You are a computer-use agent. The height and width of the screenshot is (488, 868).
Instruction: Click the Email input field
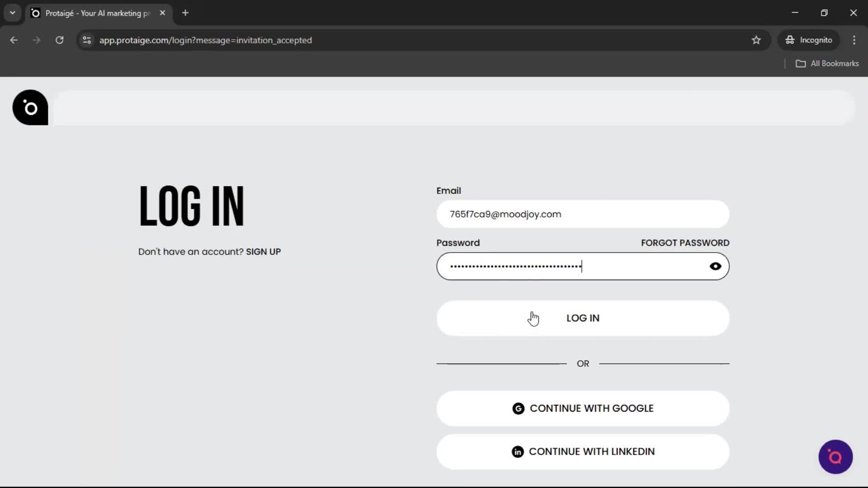[x=582, y=214]
